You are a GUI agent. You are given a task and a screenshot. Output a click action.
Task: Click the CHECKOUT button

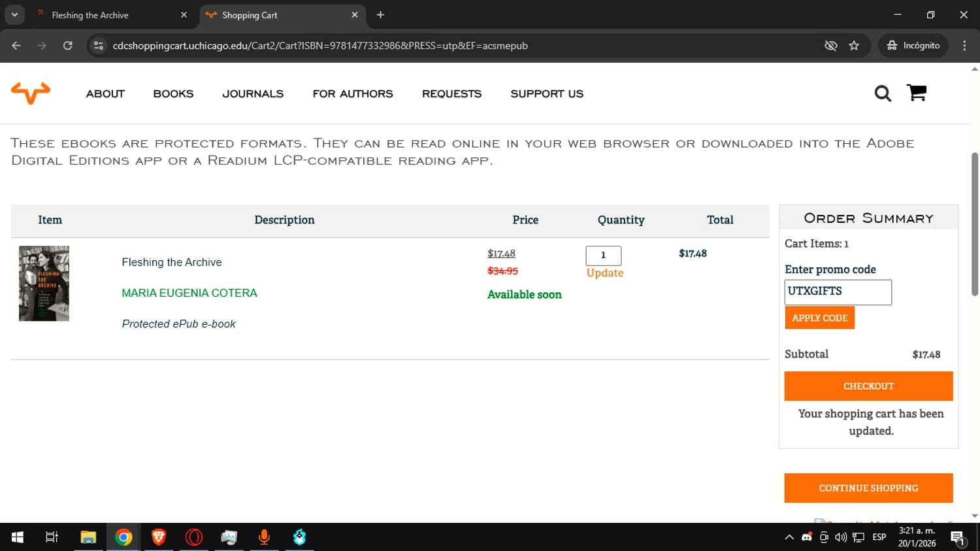coord(868,386)
